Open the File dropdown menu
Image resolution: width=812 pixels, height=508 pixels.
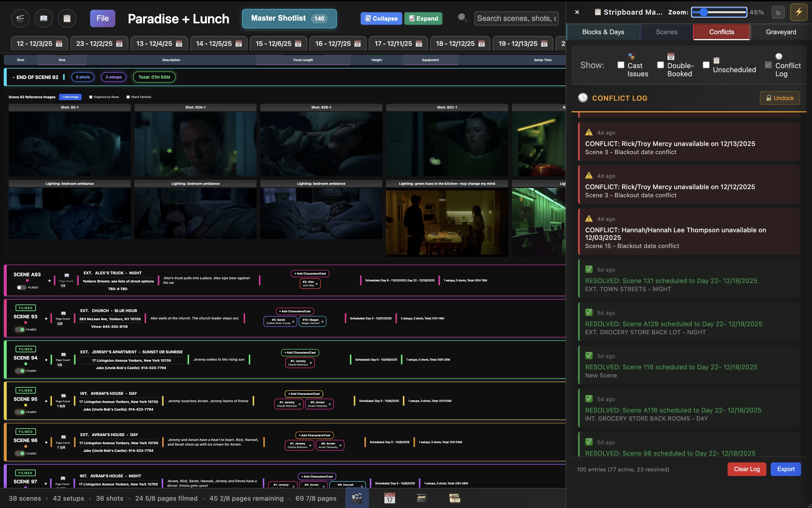point(103,18)
